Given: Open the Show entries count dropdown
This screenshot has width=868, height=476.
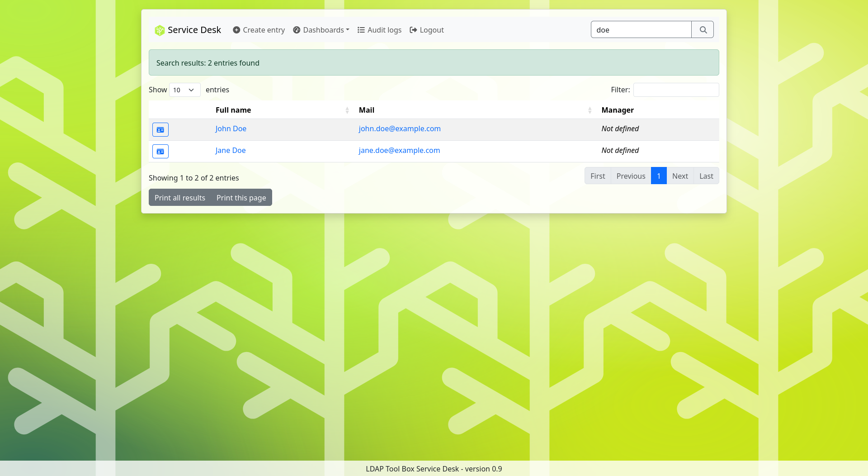Looking at the screenshot, I should tap(184, 90).
